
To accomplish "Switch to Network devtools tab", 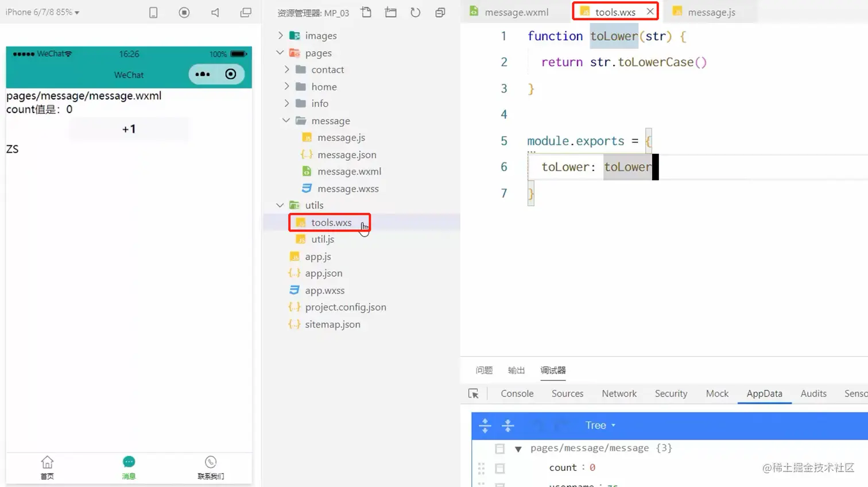I will [x=619, y=393].
